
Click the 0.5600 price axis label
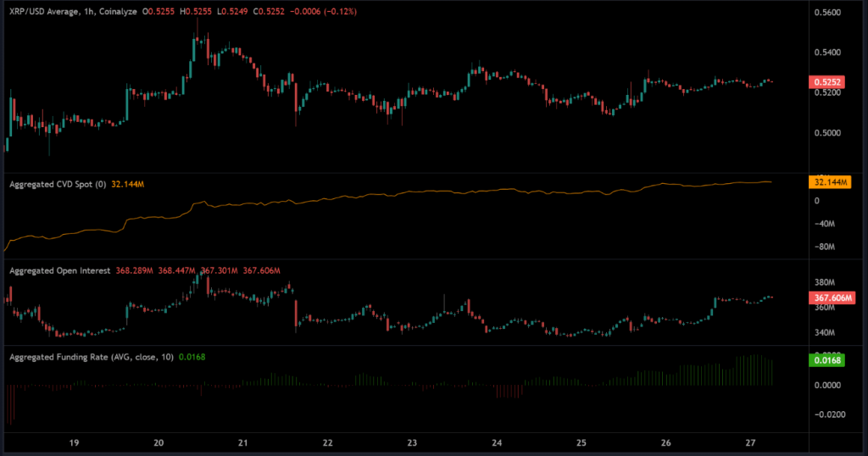click(x=826, y=13)
